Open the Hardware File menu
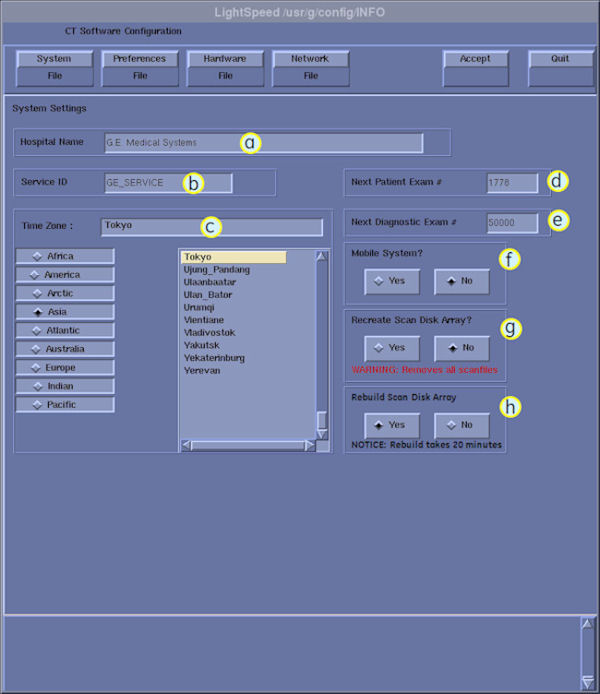 tap(225, 67)
